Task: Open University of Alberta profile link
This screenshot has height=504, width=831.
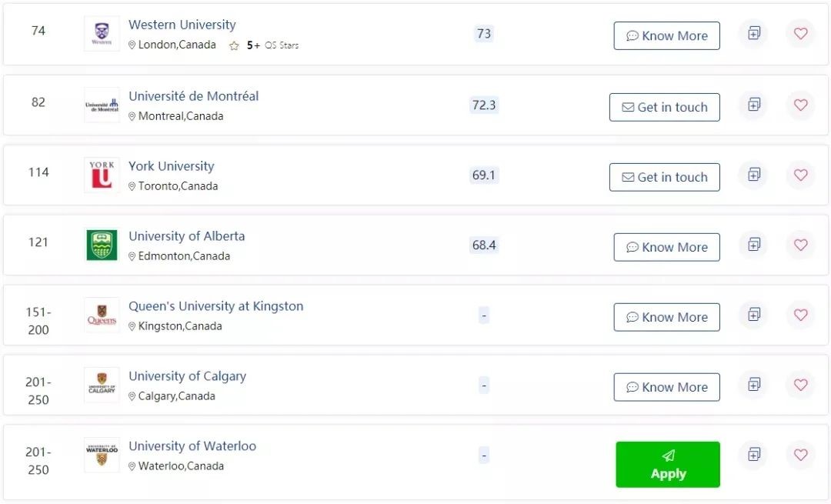Action: pyautogui.click(x=186, y=235)
